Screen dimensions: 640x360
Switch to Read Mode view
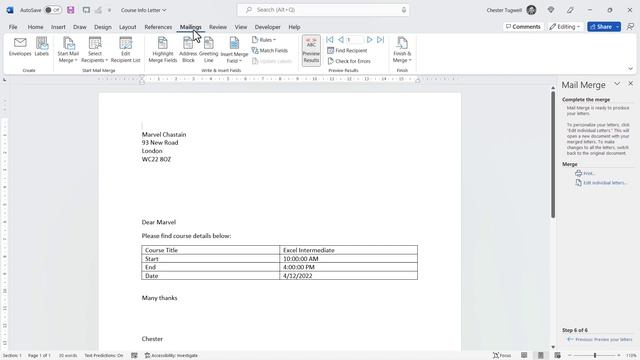(524, 356)
